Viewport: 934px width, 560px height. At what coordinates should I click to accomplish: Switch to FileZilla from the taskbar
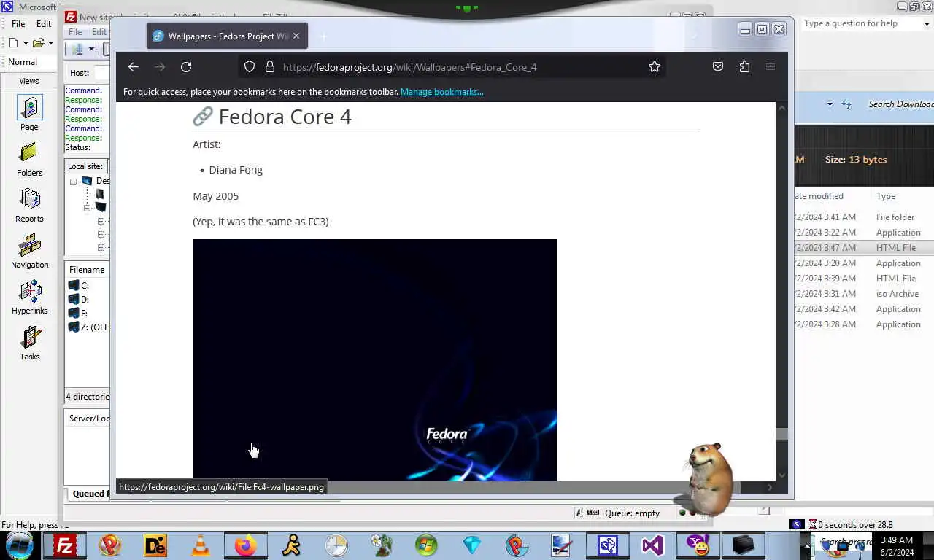[65, 545]
